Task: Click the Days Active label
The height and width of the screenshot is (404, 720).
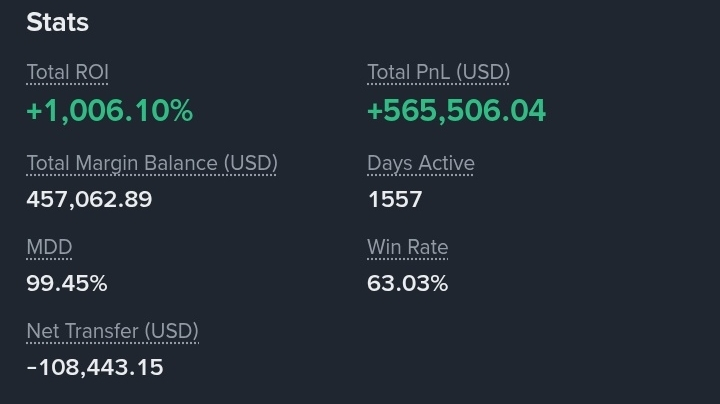Action: [x=420, y=163]
